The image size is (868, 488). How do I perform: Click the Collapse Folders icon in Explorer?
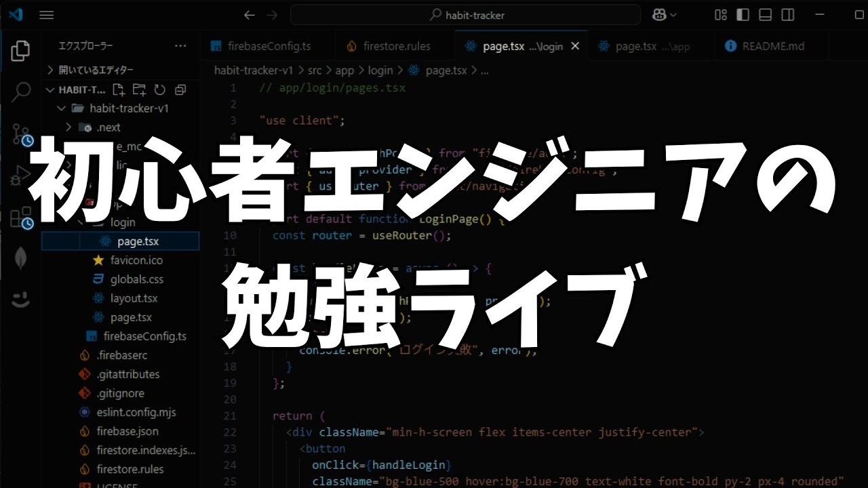point(180,89)
